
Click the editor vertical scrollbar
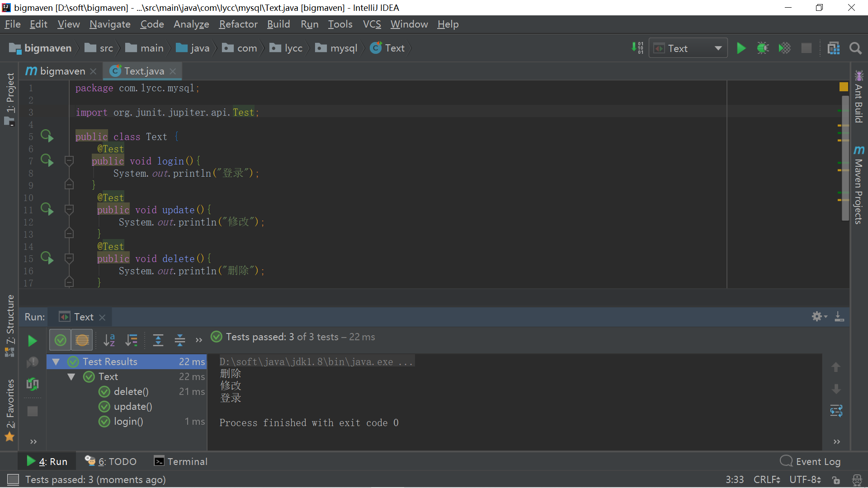click(845, 158)
